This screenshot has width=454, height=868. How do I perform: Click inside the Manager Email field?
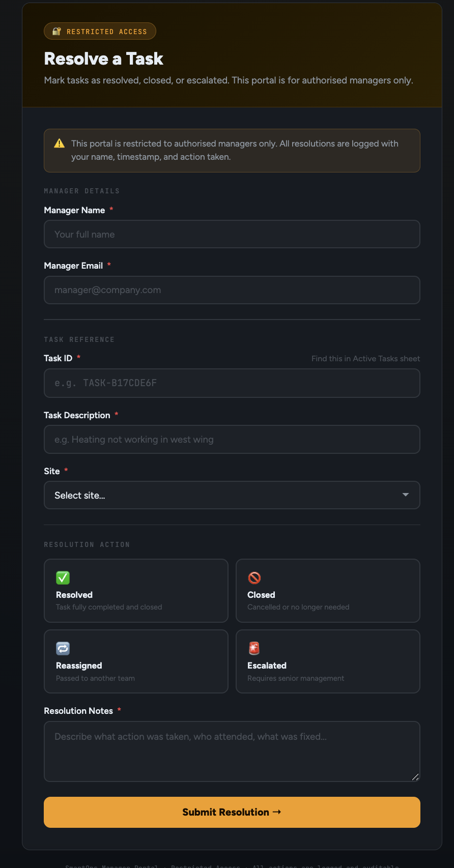(232, 290)
